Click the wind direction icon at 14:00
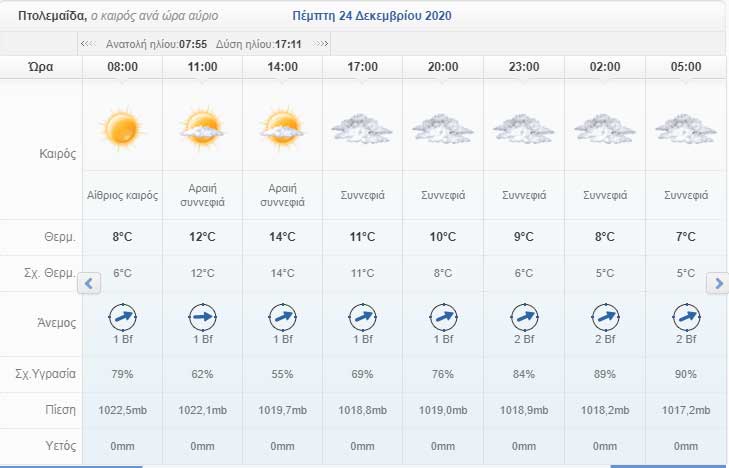Image resolution: width=729 pixels, height=468 pixels. 282,316
